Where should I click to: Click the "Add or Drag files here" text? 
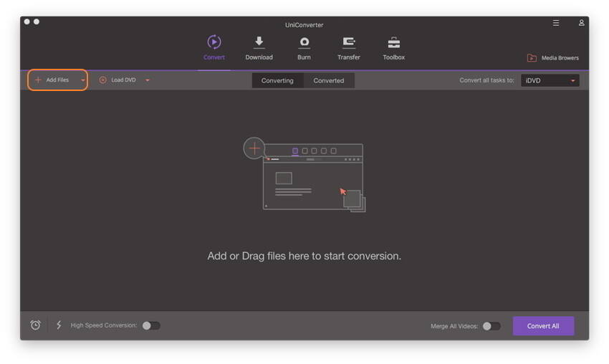click(x=304, y=256)
